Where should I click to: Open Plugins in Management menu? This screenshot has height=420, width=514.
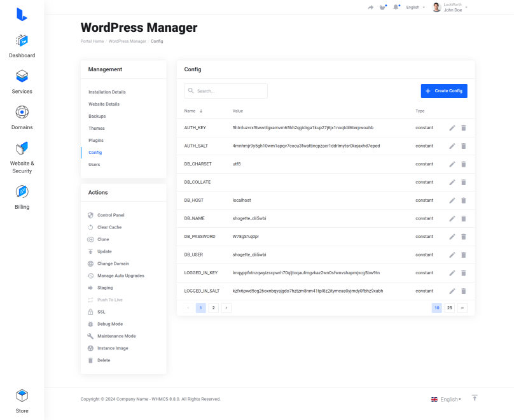point(95,141)
